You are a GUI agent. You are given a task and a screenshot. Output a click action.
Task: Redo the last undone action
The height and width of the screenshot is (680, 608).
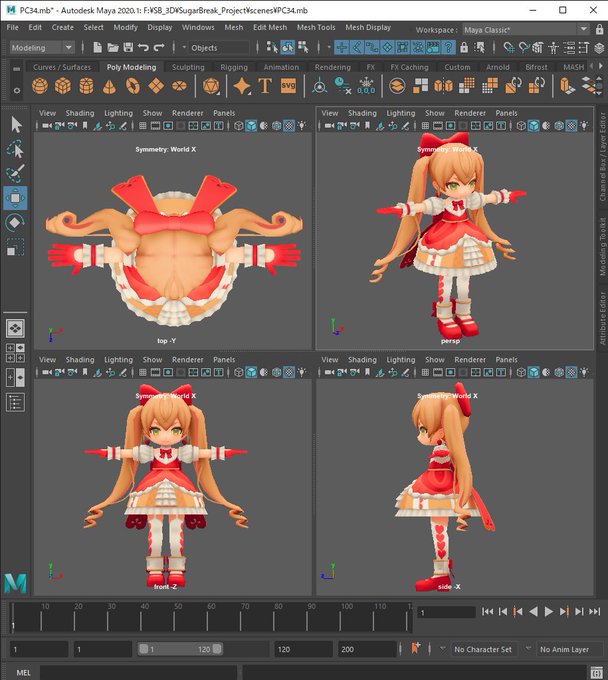(159, 47)
